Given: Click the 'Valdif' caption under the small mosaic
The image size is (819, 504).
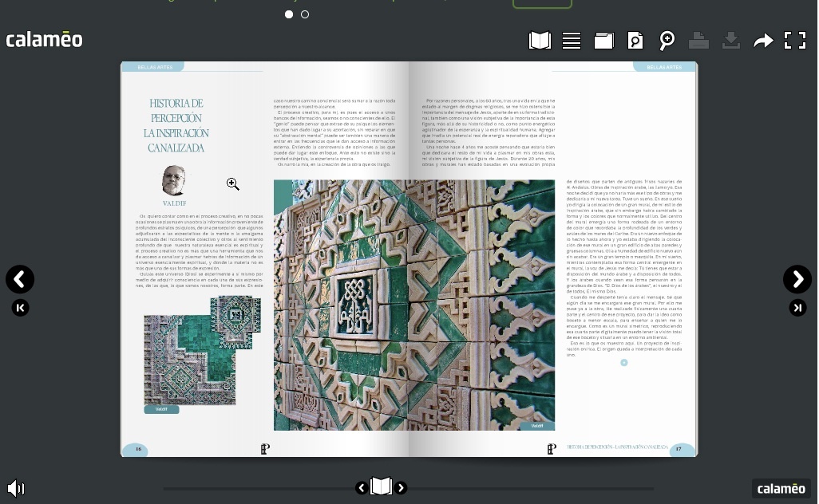Looking at the screenshot, I should pos(161,410).
